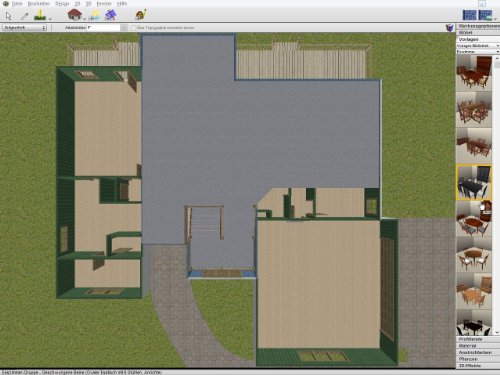Click the purple 3D cube icon
The width and height of the screenshot is (500, 375).
450,28
